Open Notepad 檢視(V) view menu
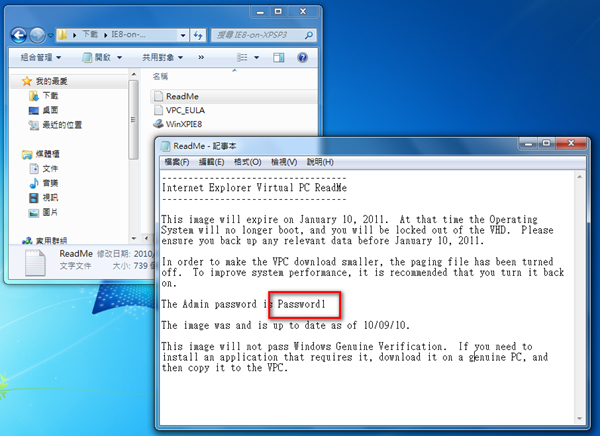Image resolution: width=600 pixels, height=436 pixels. [284, 162]
